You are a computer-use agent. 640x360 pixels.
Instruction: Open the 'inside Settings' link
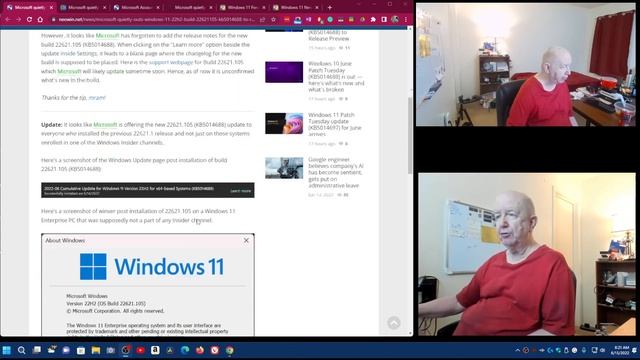[79, 53]
